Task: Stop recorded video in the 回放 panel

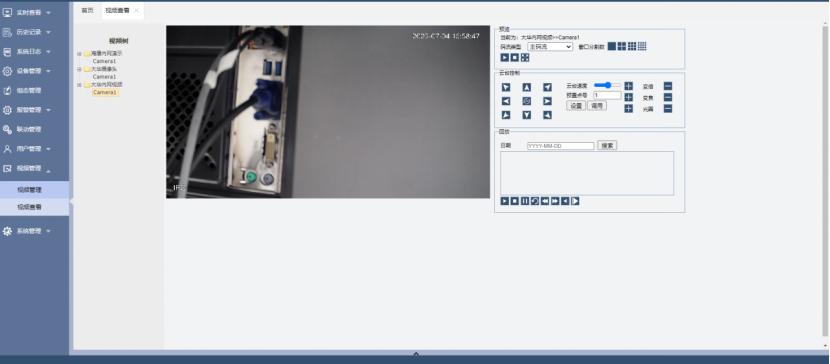Action: tap(515, 201)
